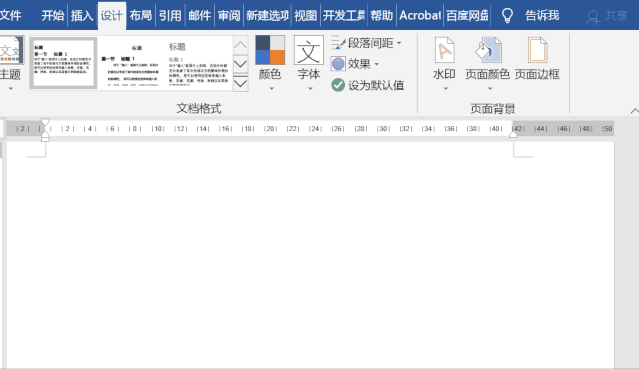Select the first document format thumbnail
Screen dimensions: 639x369
pyautogui.click(x=63, y=62)
